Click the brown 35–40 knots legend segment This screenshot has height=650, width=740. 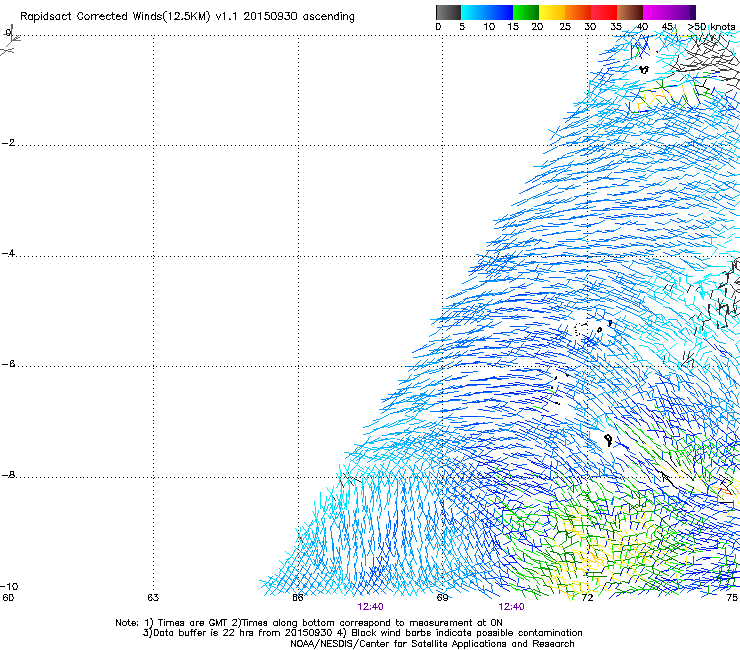point(630,12)
